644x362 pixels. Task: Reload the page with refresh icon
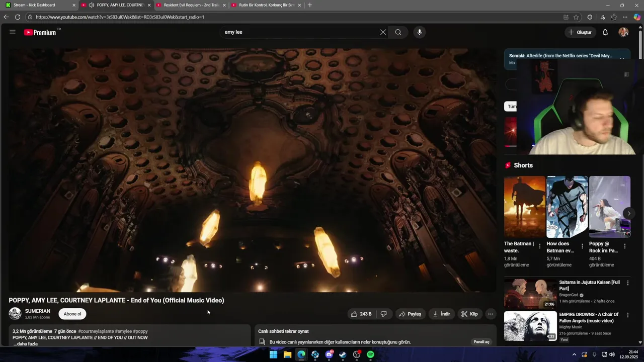pos(18,17)
